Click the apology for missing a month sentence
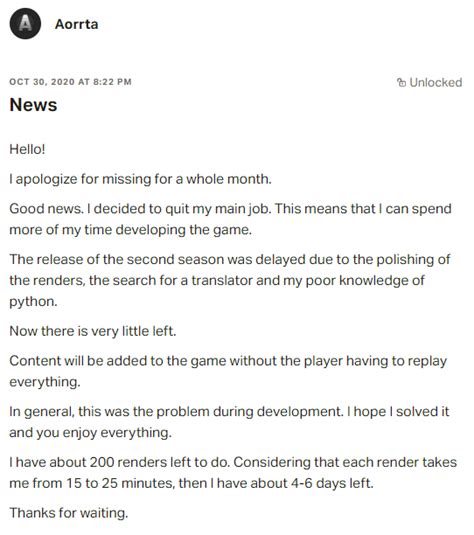 pyautogui.click(x=140, y=179)
